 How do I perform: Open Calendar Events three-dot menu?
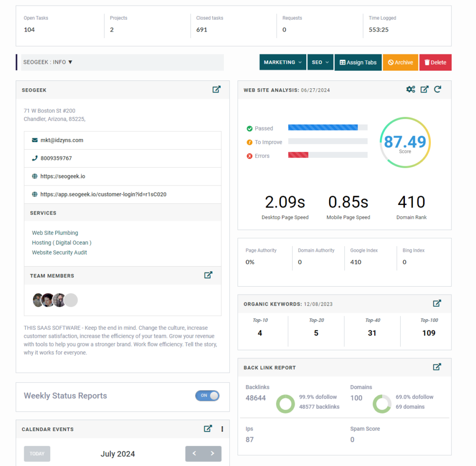coord(222,429)
